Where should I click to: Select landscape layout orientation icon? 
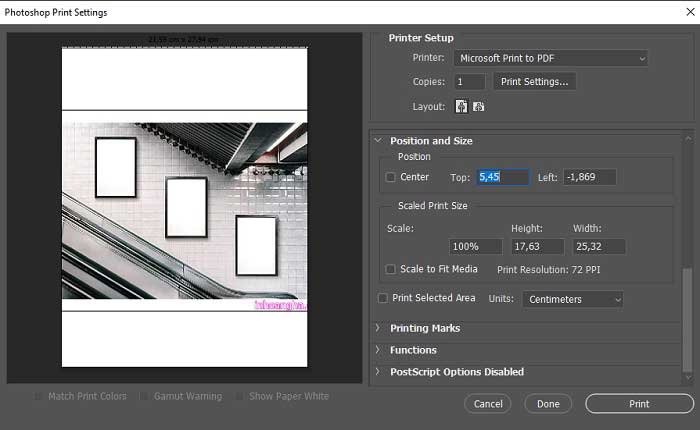[478, 106]
